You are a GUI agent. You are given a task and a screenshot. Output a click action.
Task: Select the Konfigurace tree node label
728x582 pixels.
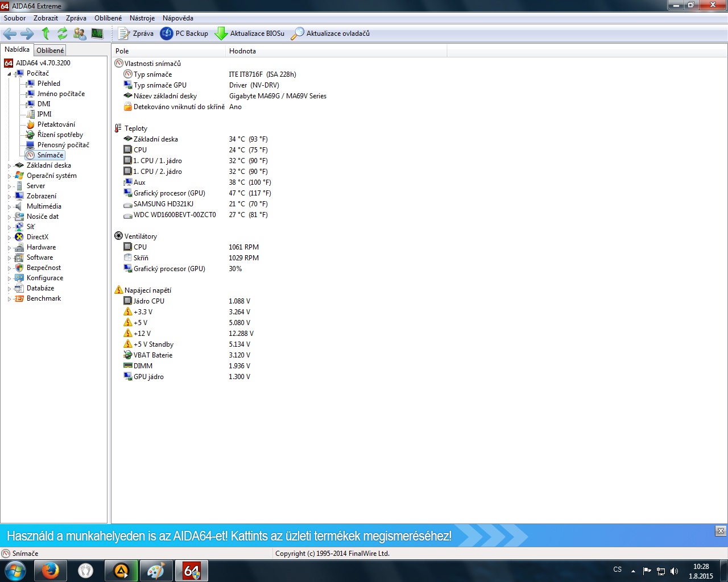[x=45, y=278]
